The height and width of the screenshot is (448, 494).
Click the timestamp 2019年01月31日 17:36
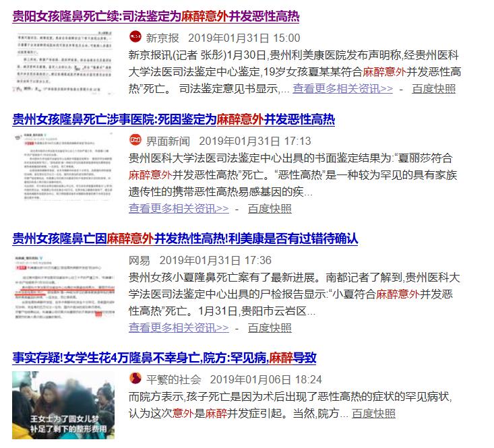216,261
